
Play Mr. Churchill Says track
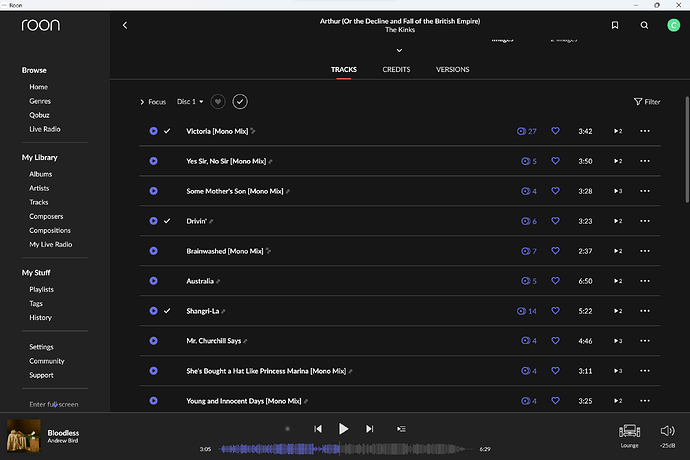tap(153, 341)
